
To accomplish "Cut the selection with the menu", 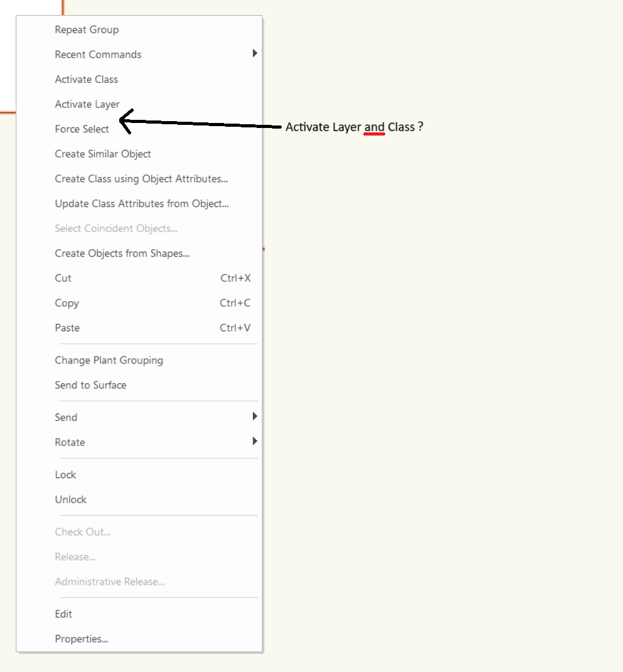I will [x=63, y=278].
